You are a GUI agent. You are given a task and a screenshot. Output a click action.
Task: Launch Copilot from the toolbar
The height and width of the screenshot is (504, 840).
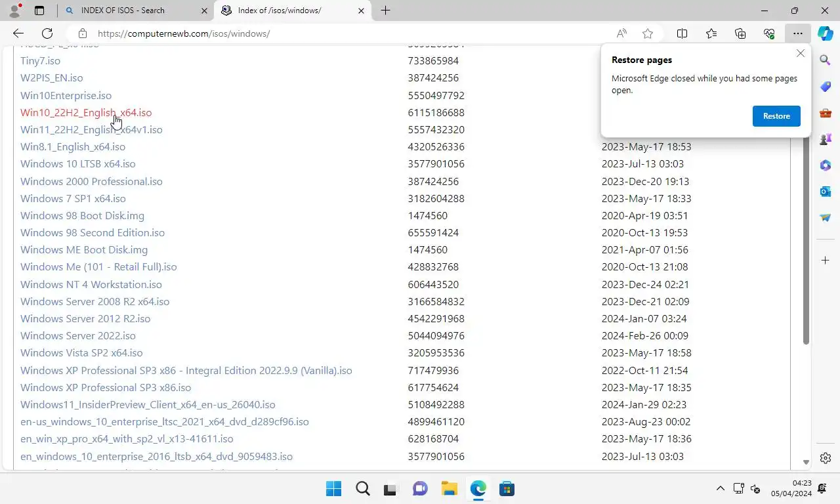(826, 33)
